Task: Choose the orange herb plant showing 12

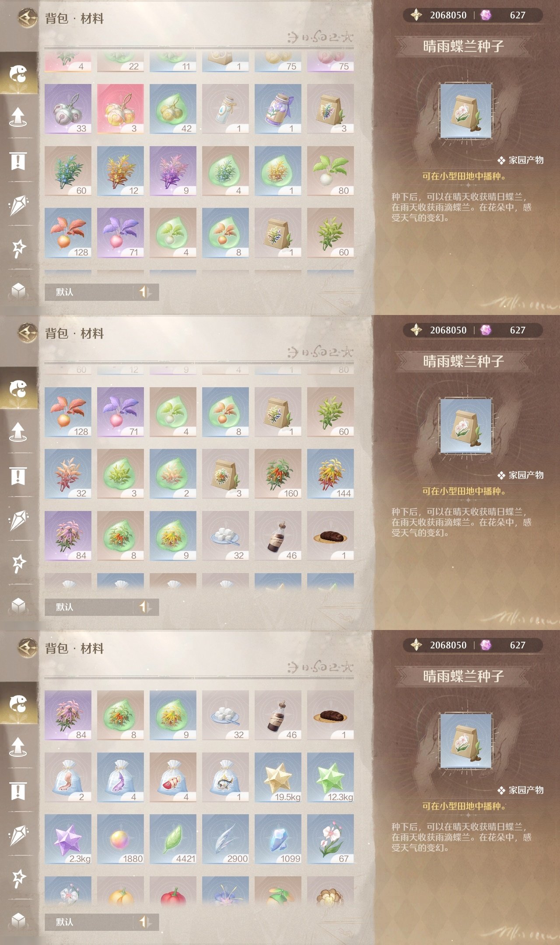Action: [120, 171]
